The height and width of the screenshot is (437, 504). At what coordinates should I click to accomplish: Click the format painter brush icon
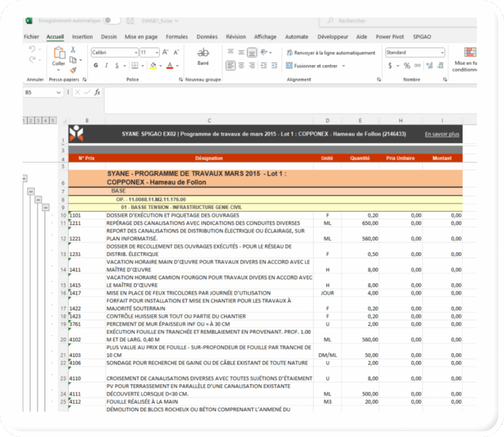(73, 70)
